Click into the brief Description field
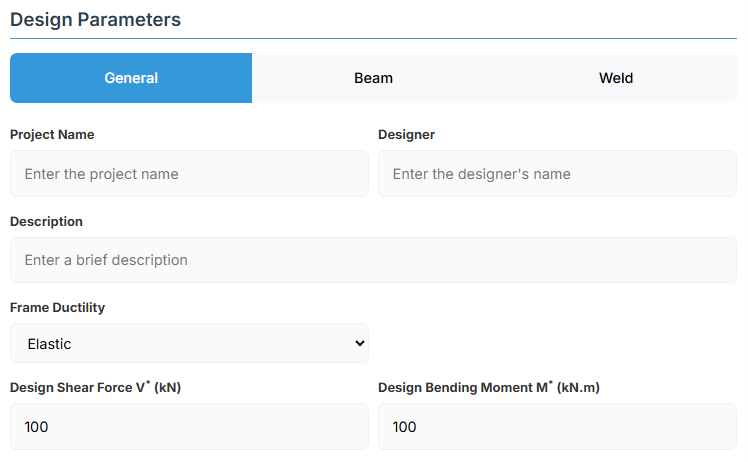Screen dimensions: 748x462 point(373,260)
